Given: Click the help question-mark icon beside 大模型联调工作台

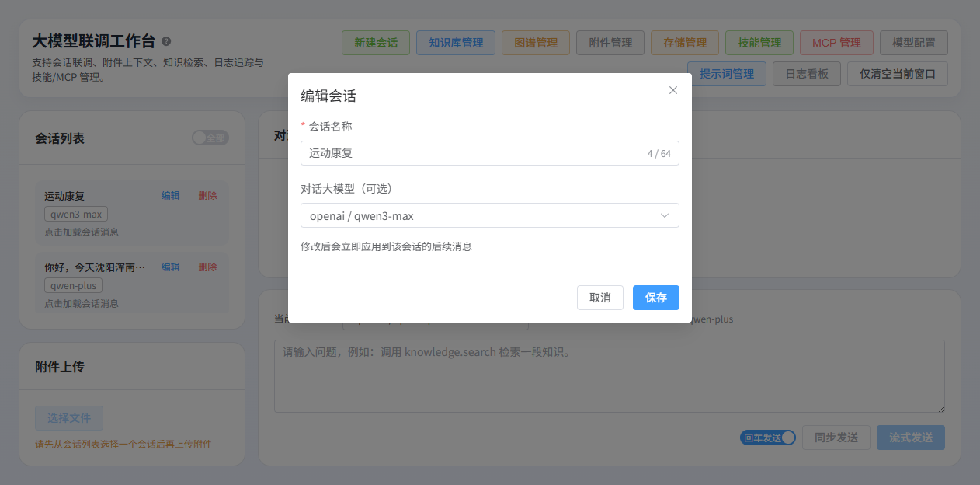Looking at the screenshot, I should click(x=166, y=42).
